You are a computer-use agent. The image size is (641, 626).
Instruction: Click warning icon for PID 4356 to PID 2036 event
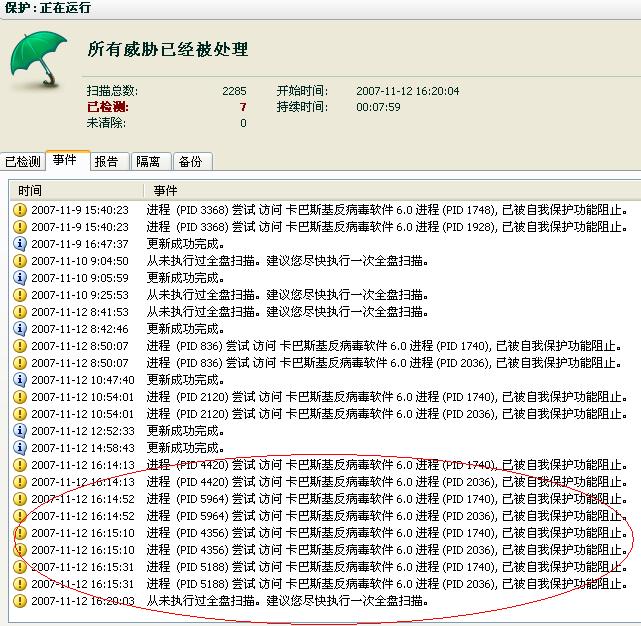[x=20, y=550]
